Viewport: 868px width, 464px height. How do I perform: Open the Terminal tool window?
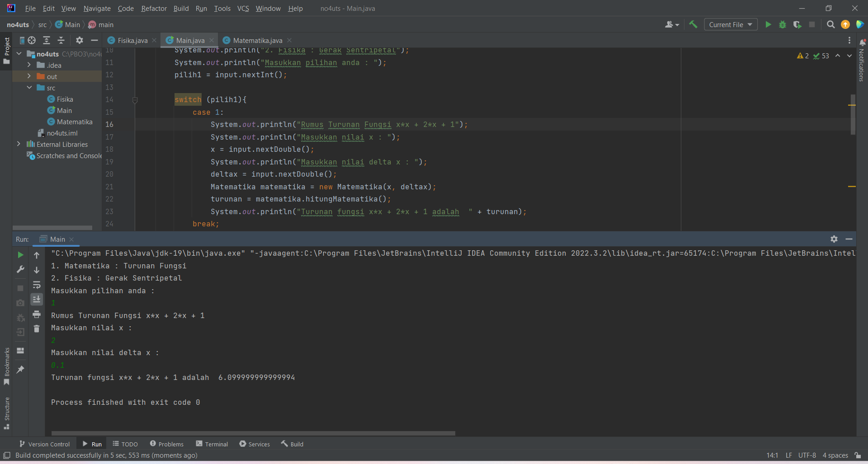(212, 444)
